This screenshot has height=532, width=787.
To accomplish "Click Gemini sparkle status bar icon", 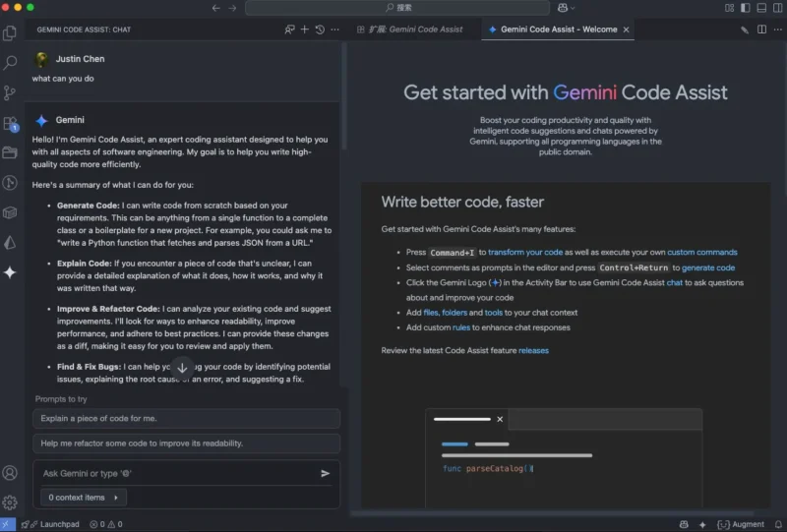I will 702,524.
